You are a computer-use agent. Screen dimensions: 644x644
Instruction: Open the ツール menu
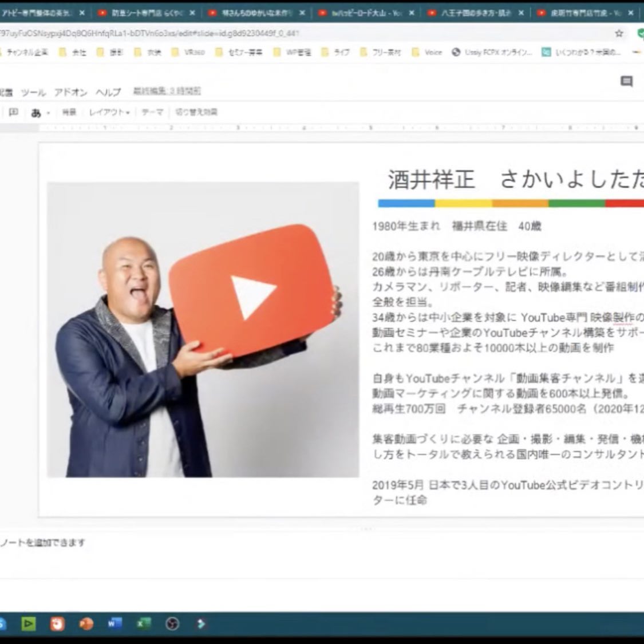[33, 92]
